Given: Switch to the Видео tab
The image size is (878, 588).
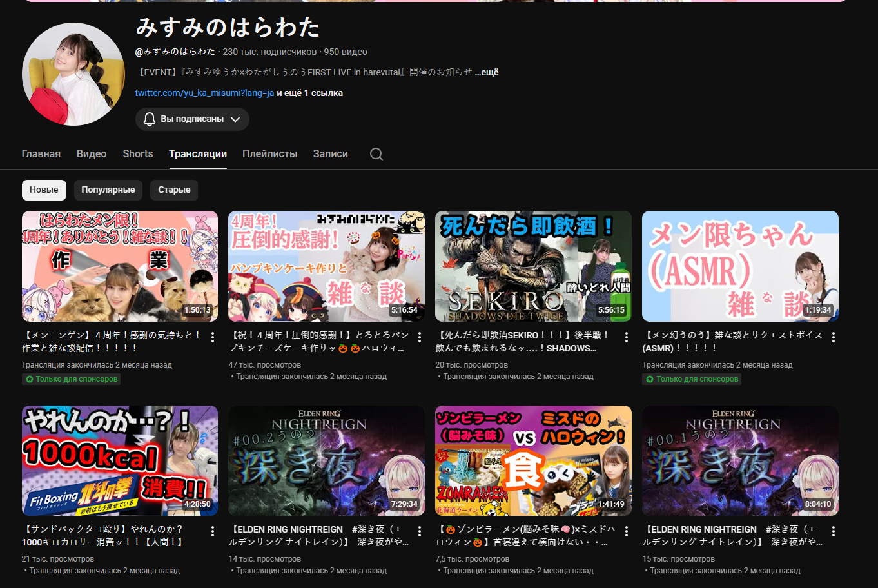Looking at the screenshot, I should pos(92,154).
